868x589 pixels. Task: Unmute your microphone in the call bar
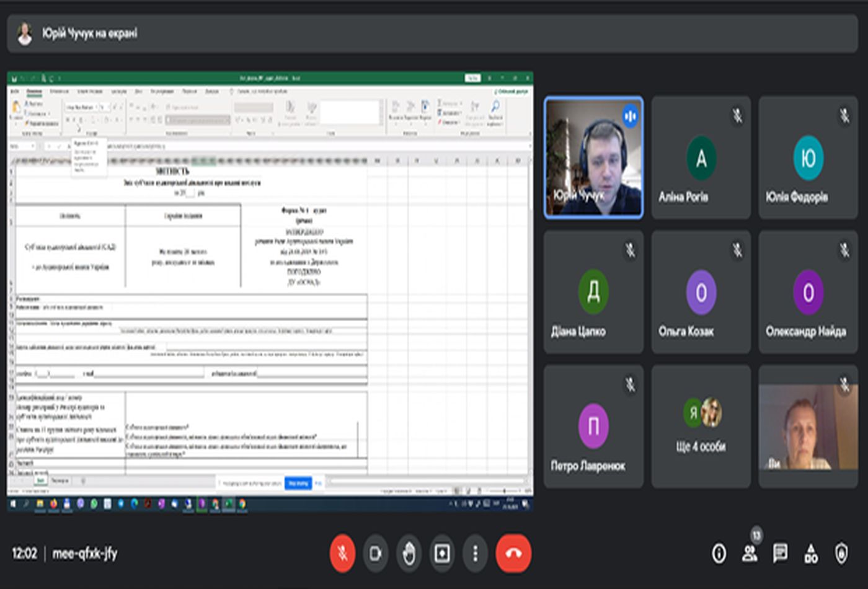[x=342, y=553]
